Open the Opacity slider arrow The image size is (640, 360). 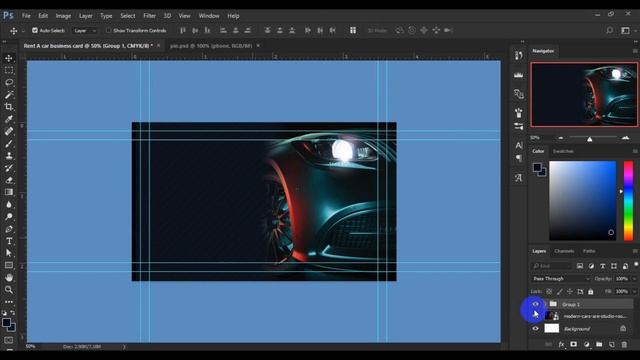click(x=634, y=279)
